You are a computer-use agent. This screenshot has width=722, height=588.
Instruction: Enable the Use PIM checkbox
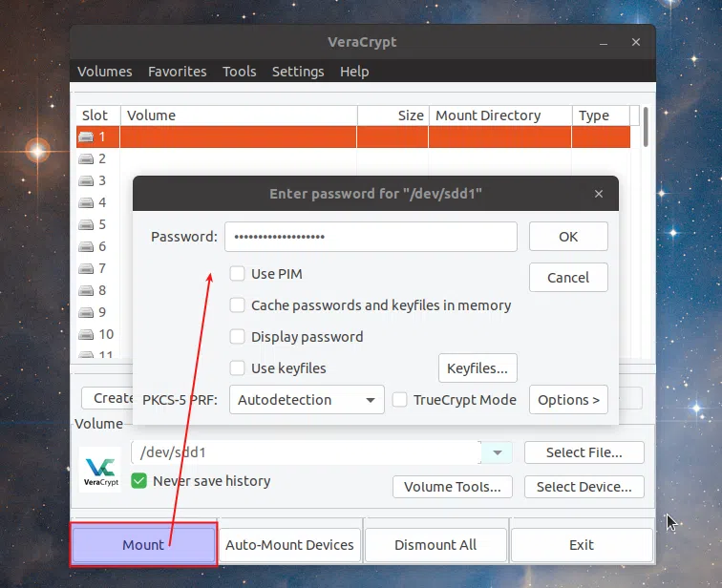tap(237, 274)
